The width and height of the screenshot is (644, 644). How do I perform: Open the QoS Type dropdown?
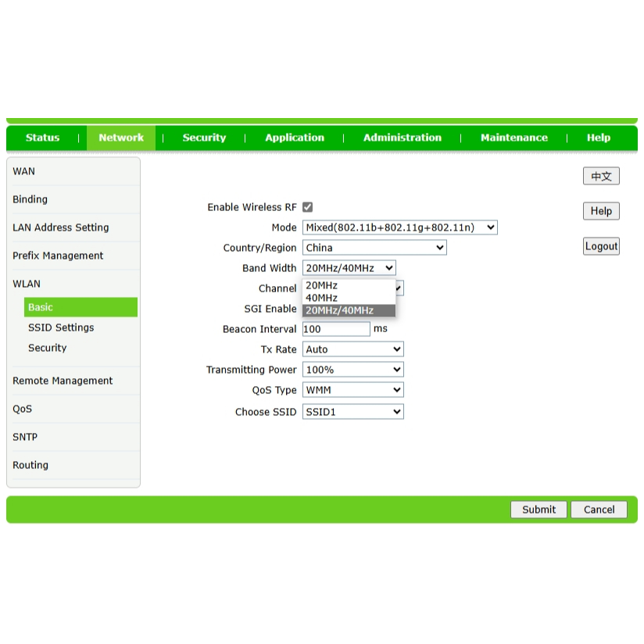(352, 390)
